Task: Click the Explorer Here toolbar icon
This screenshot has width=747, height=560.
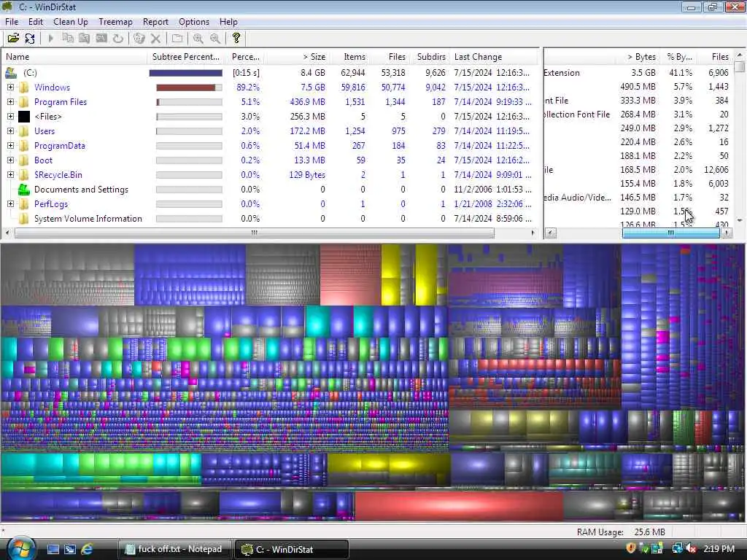Action: point(85,39)
